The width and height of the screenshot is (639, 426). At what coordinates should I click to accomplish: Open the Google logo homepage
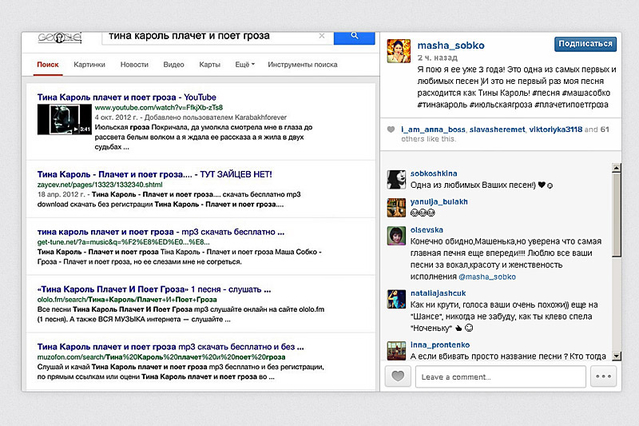point(60,38)
